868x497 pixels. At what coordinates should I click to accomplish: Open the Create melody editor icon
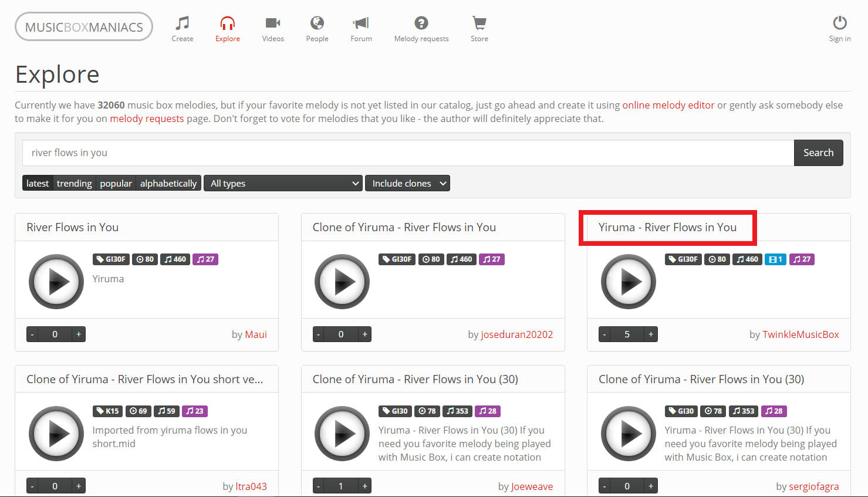(182, 23)
